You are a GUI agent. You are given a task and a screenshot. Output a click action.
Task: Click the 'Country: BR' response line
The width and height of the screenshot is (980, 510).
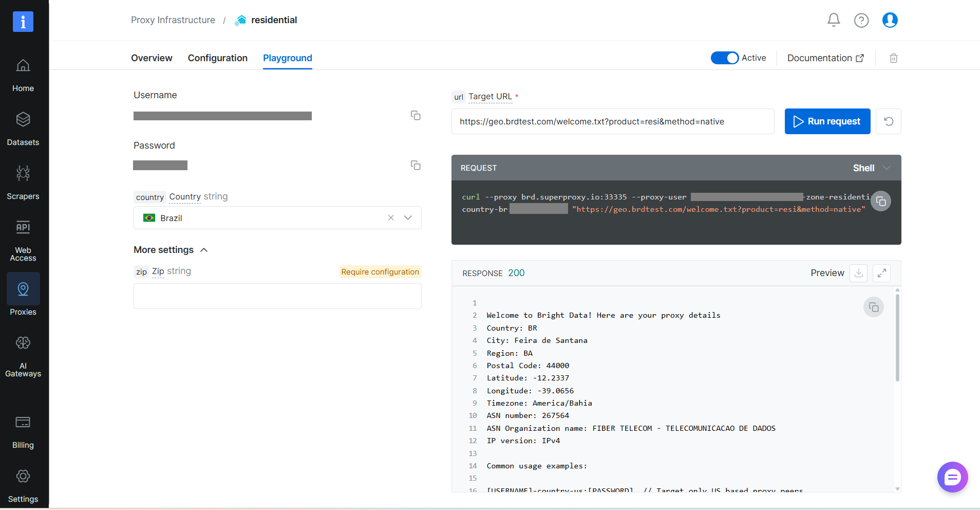coord(512,328)
